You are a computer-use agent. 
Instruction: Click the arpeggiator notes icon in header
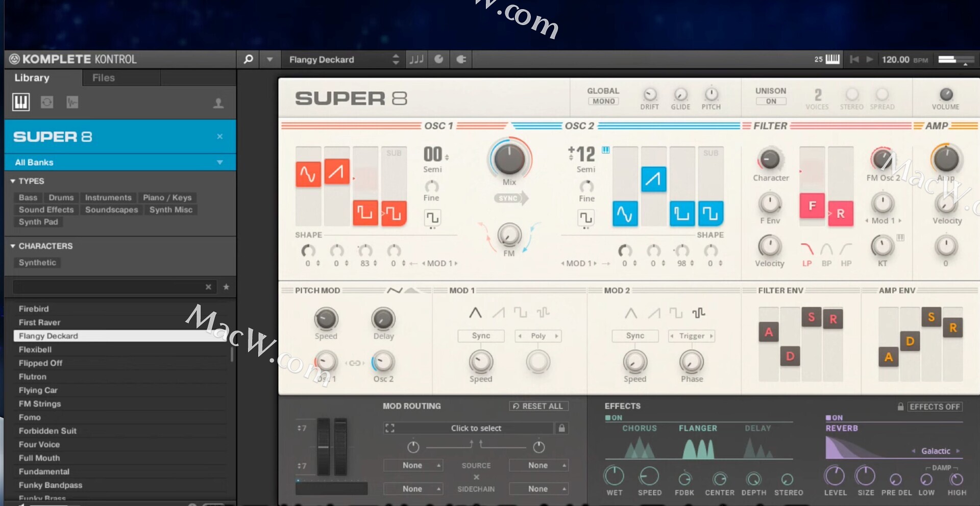(x=416, y=59)
